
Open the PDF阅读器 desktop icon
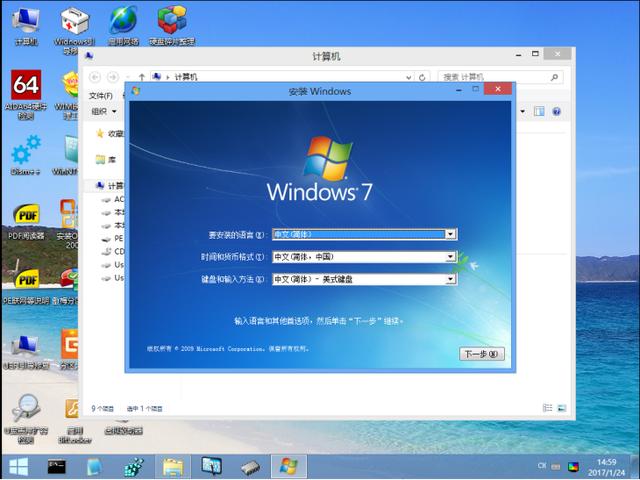[x=26, y=221]
